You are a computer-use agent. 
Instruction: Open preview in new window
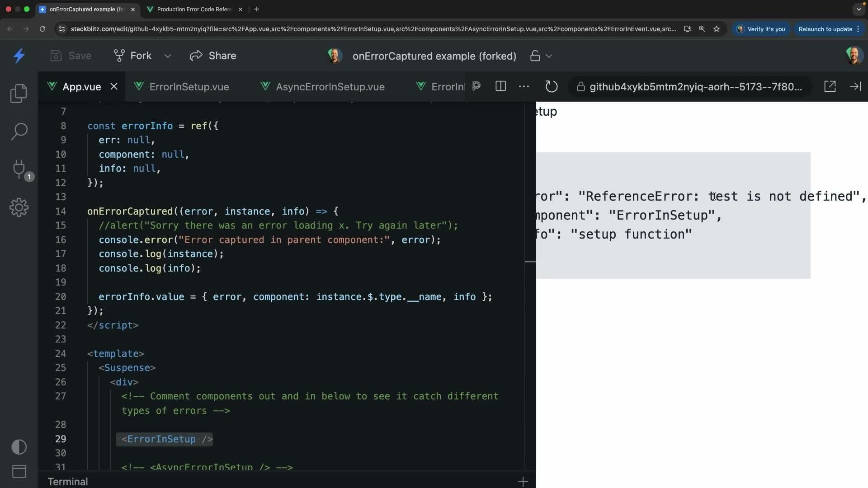tap(830, 86)
